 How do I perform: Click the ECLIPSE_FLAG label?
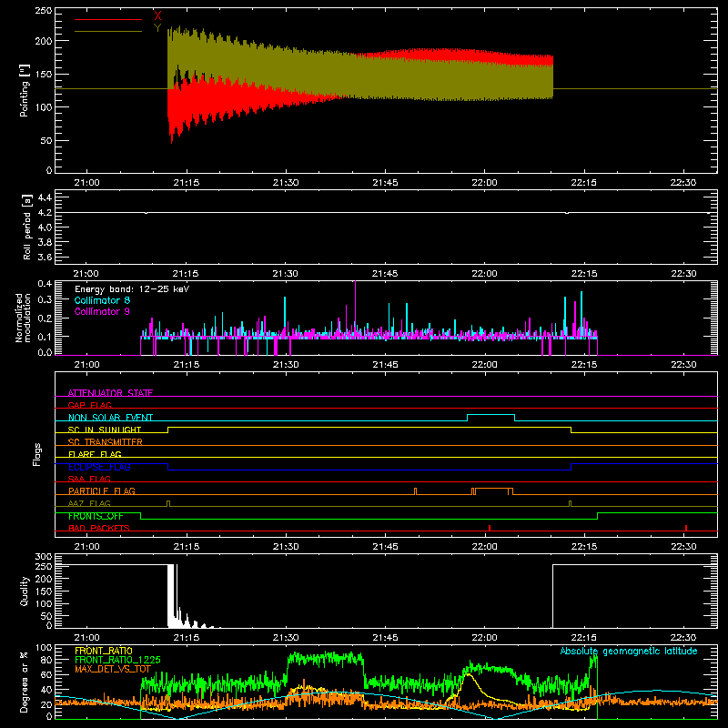point(99,467)
